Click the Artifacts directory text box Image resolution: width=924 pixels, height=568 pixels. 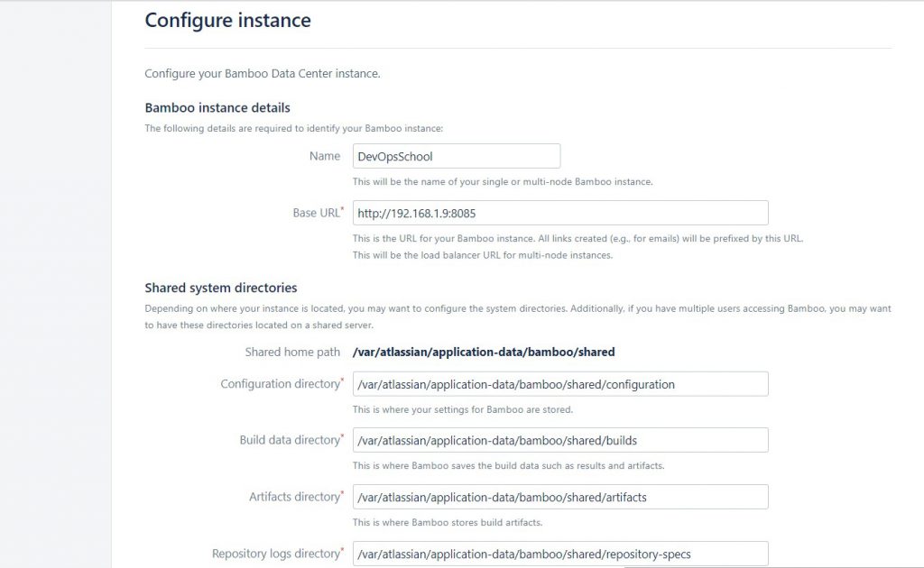coord(559,497)
